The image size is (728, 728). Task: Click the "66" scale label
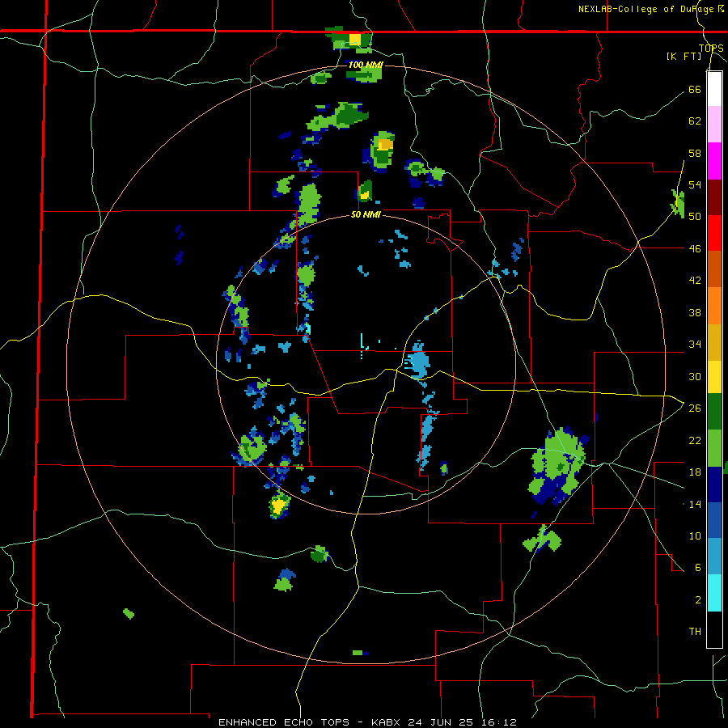(695, 89)
